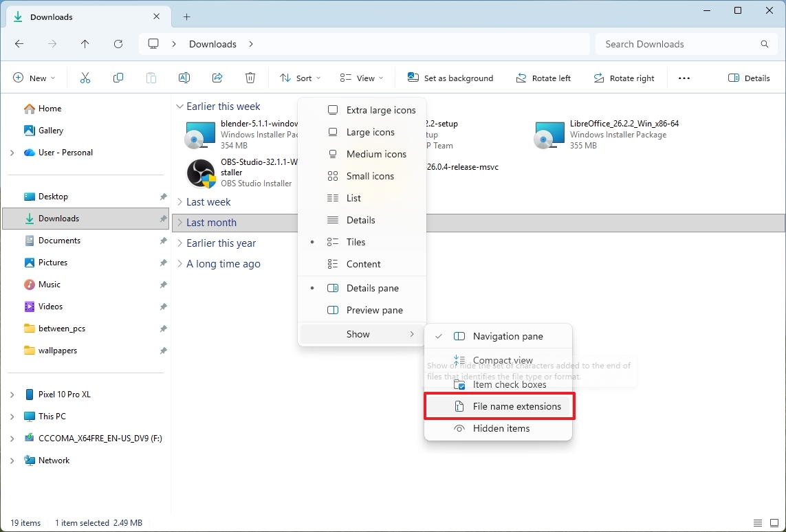This screenshot has width=786, height=532.
Task: Click the Set as background toolbar icon
Action: point(450,78)
